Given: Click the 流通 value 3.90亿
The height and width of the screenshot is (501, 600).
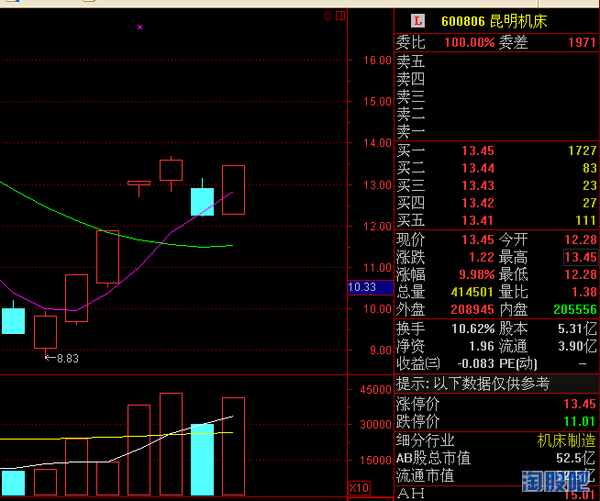Looking at the screenshot, I should (577, 346).
